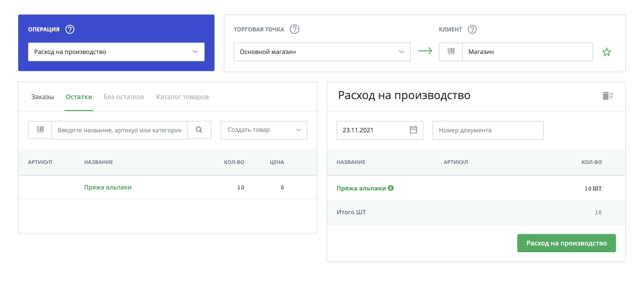The image size is (644, 288).
Task: Click the barcode icon in the client field
Action: coord(451,52)
